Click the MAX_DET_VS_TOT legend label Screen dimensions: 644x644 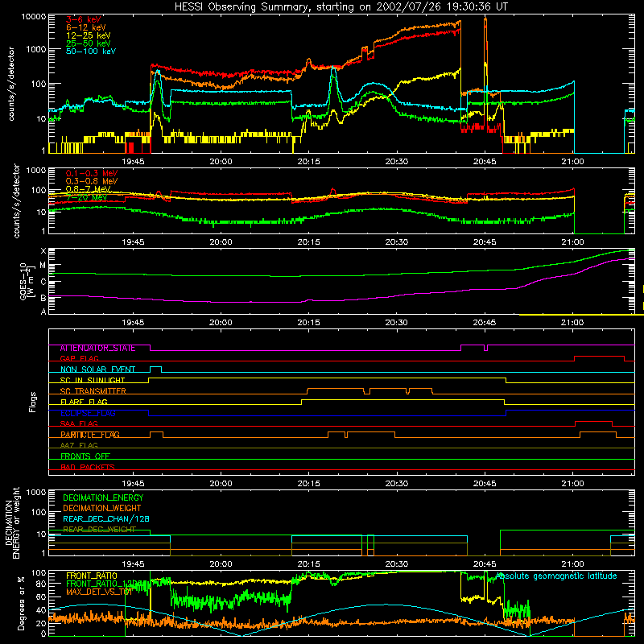[x=99, y=592]
